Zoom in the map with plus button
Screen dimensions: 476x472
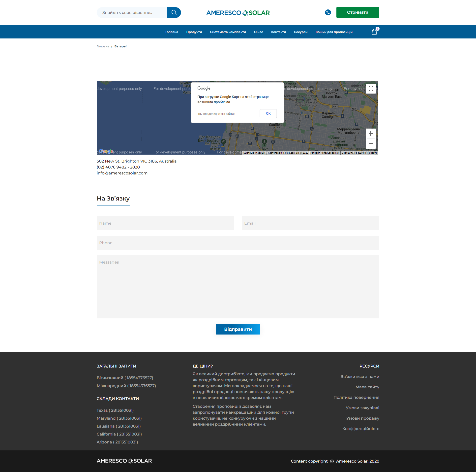pos(371,134)
